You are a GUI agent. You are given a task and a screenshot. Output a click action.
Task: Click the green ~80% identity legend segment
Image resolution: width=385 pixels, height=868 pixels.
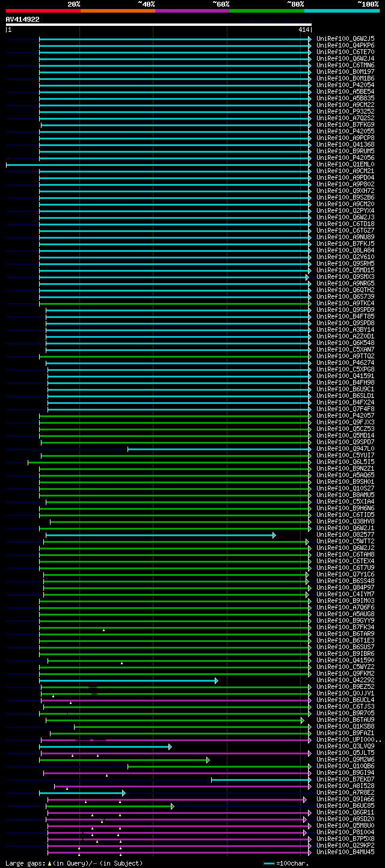(x=267, y=10)
